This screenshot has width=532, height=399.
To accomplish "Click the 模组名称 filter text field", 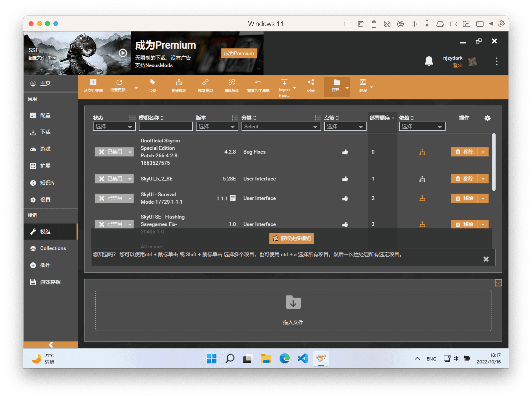I will (x=166, y=127).
